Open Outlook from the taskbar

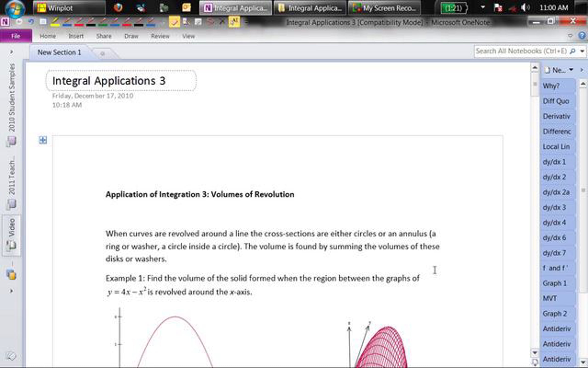(x=186, y=7)
